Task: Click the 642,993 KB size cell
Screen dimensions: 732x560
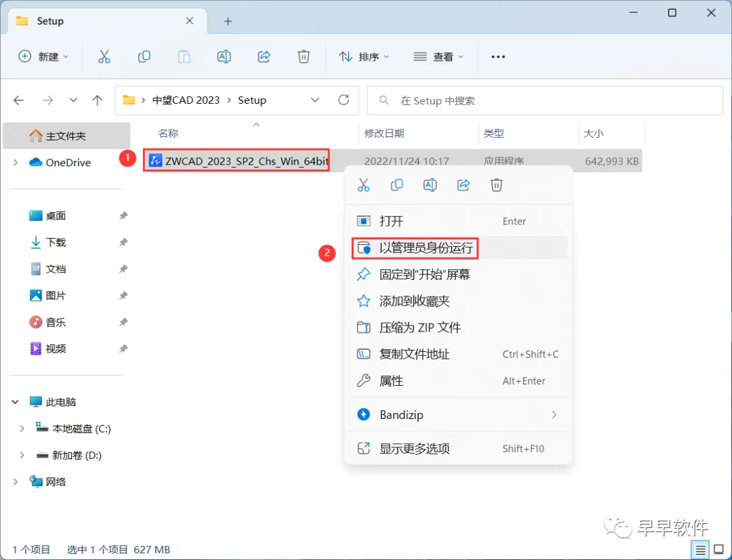Action: coord(611,161)
